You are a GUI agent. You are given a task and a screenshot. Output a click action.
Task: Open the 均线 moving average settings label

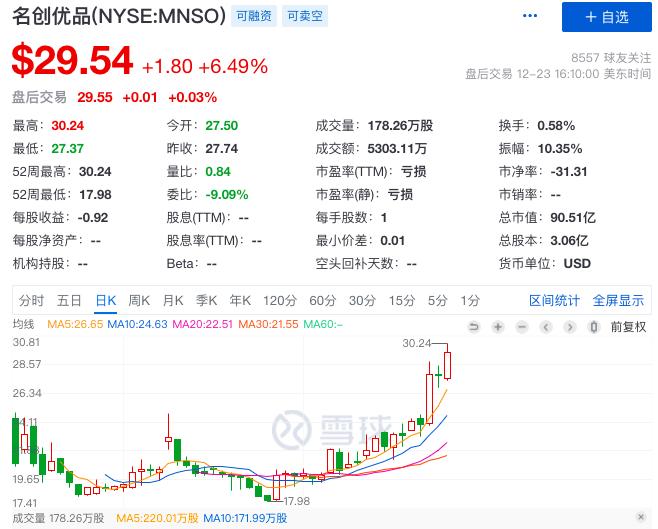click(23, 324)
